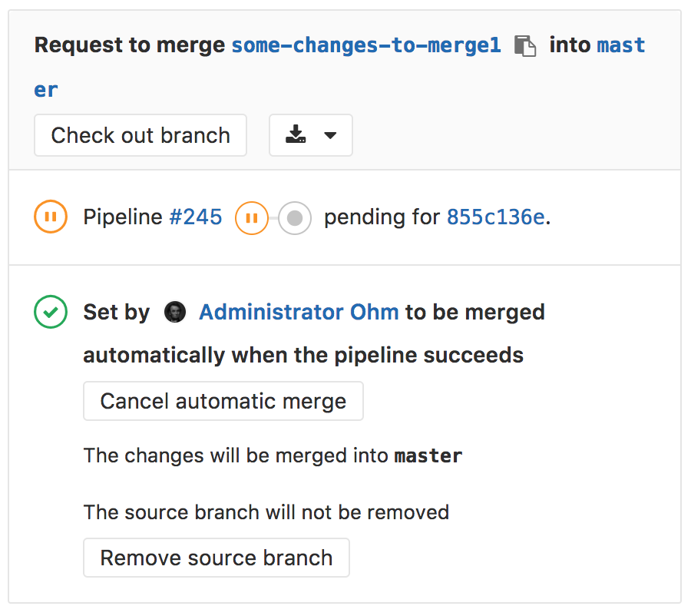Visit the Administrator Ohm profile link
The image size is (691, 616).
[x=299, y=313]
